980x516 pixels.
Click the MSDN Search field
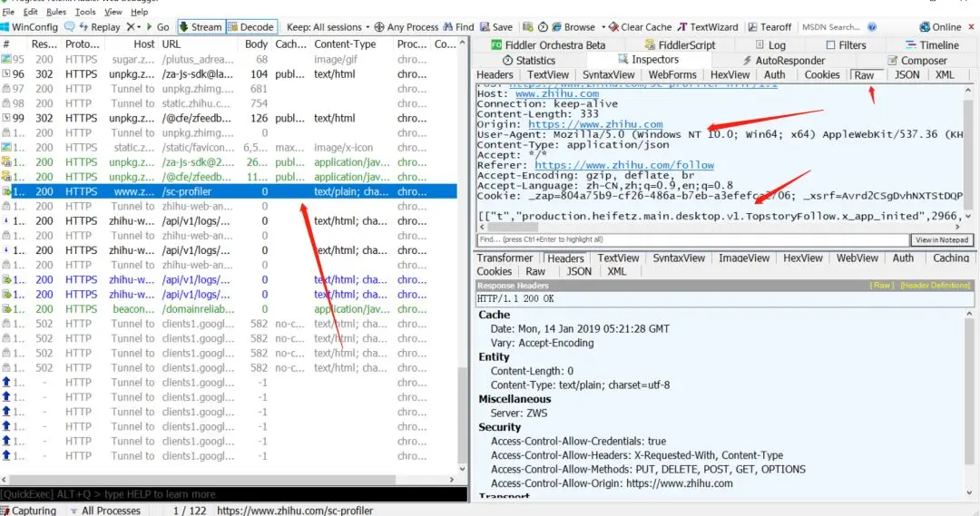(x=830, y=27)
